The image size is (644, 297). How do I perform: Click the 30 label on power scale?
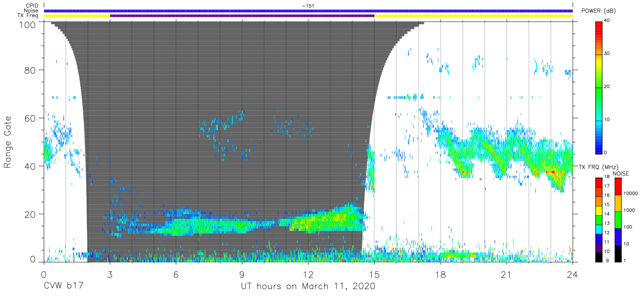click(607, 54)
